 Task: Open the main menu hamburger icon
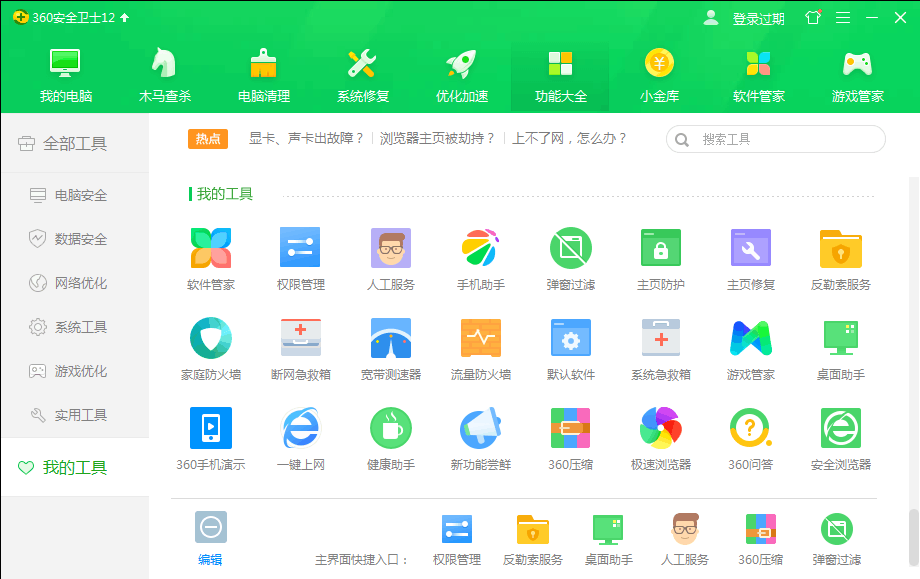[843, 18]
